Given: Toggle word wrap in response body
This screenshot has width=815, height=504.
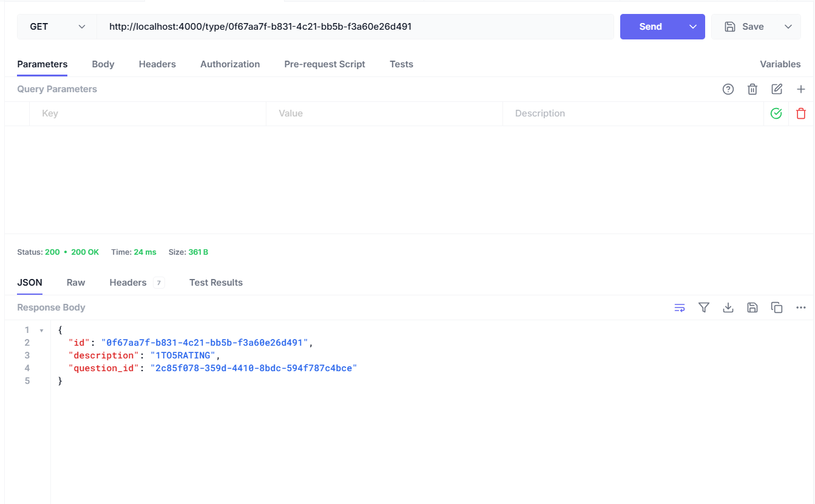Looking at the screenshot, I should 680,307.
